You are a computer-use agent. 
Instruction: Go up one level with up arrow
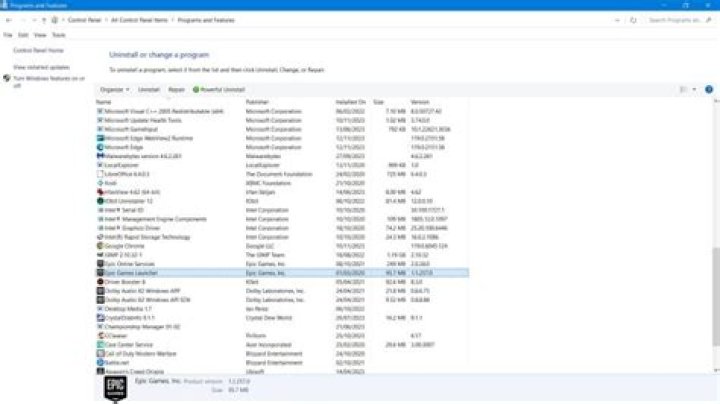pyautogui.click(x=44, y=20)
